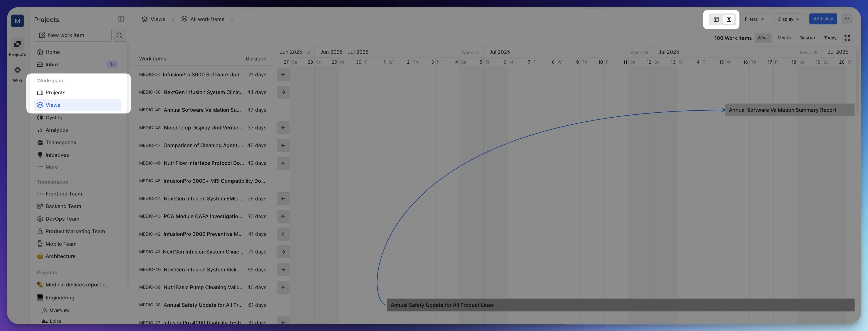Select the Projects icon in the left rail

click(x=17, y=44)
